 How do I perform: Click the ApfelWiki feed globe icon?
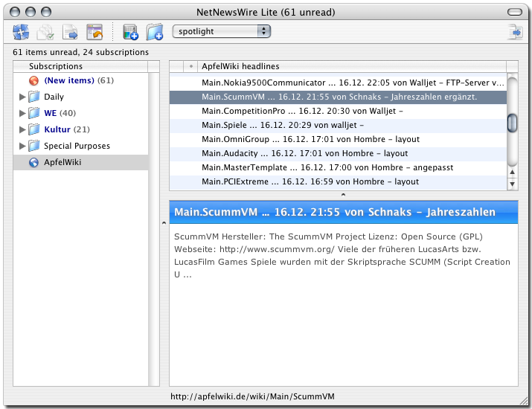click(33, 162)
